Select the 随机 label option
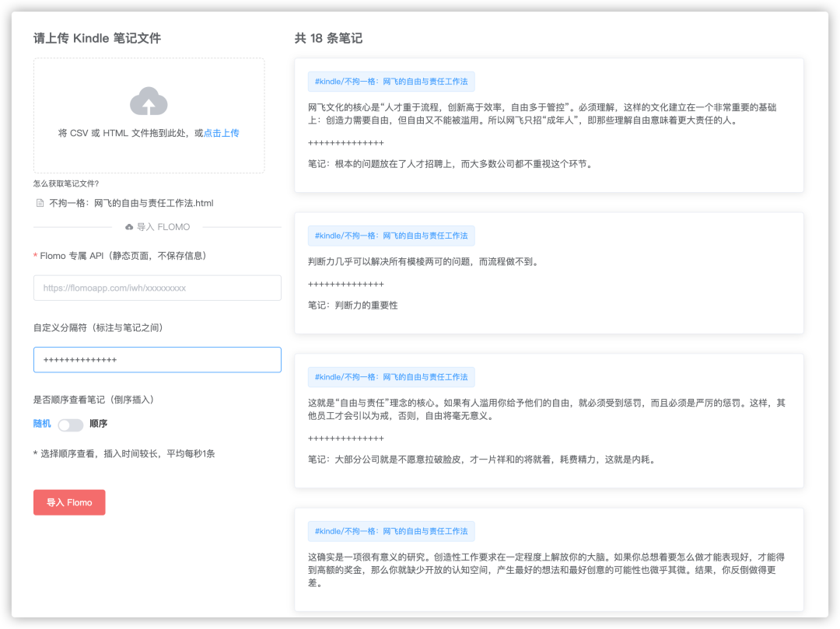This screenshot has height=629, width=840. point(42,424)
